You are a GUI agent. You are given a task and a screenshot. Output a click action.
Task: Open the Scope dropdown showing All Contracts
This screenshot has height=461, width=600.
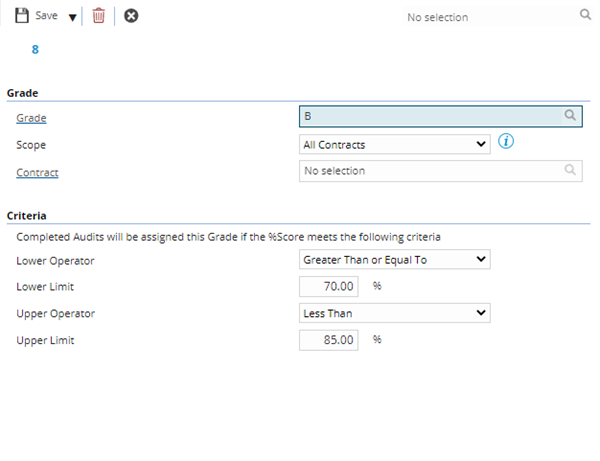(x=395, y=145)
